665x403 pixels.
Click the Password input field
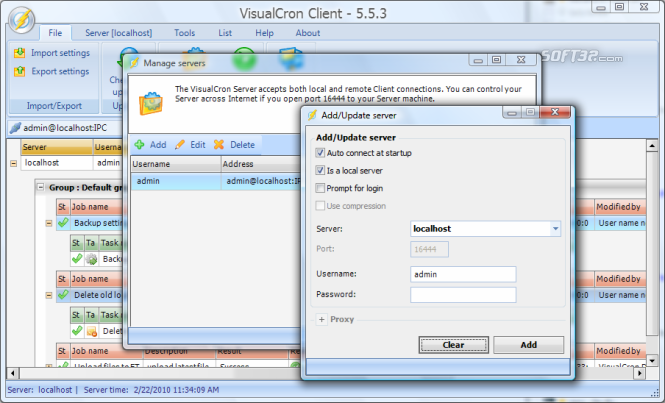tap(463, 295)
